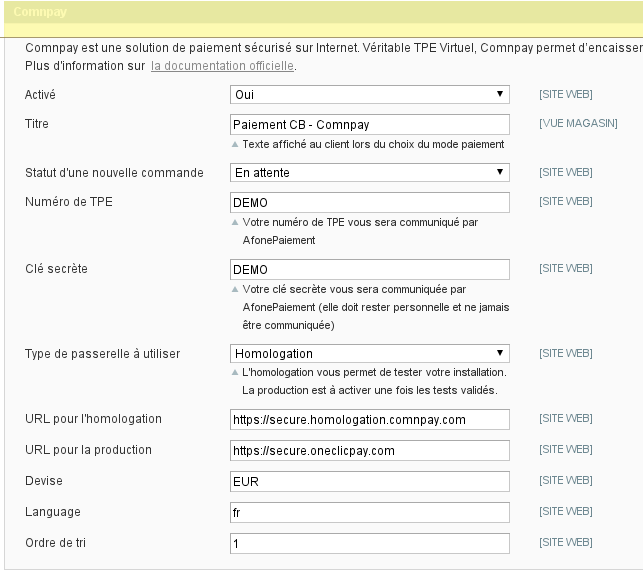Click [SITE WEB] scope text beside Devise
The image size is (643, 572).
[x=566, y=480]
